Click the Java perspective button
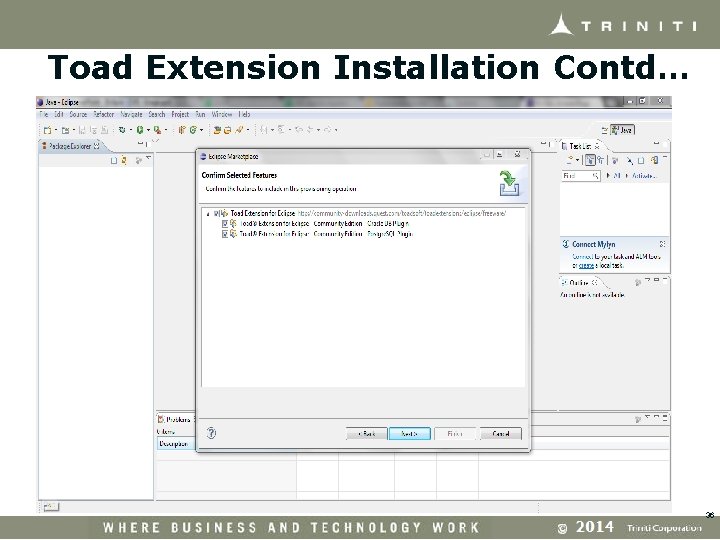Viewport: 720px width, 540px height. (x=623, y=130)
